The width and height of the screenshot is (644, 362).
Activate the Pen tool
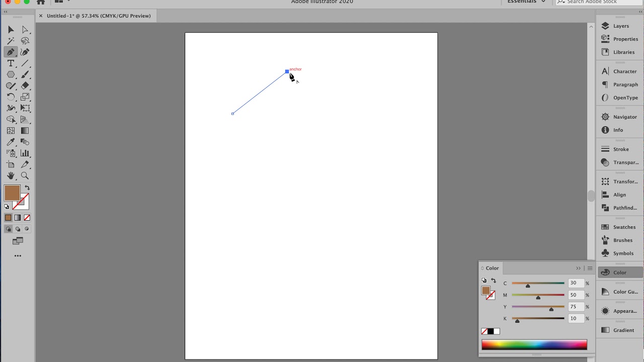(11, 52)
